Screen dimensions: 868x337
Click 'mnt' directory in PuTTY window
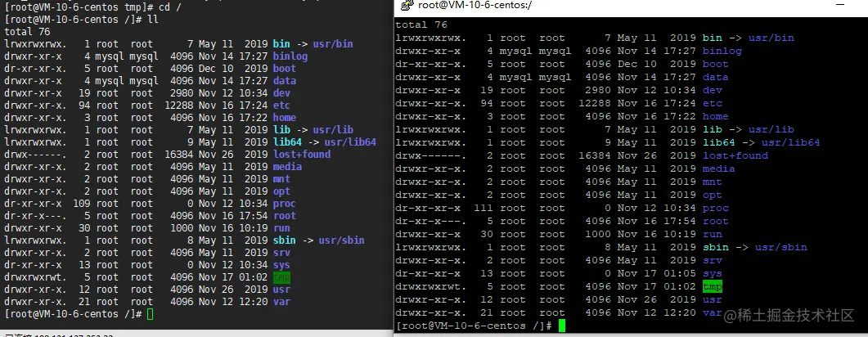click(x=713, y=182)
